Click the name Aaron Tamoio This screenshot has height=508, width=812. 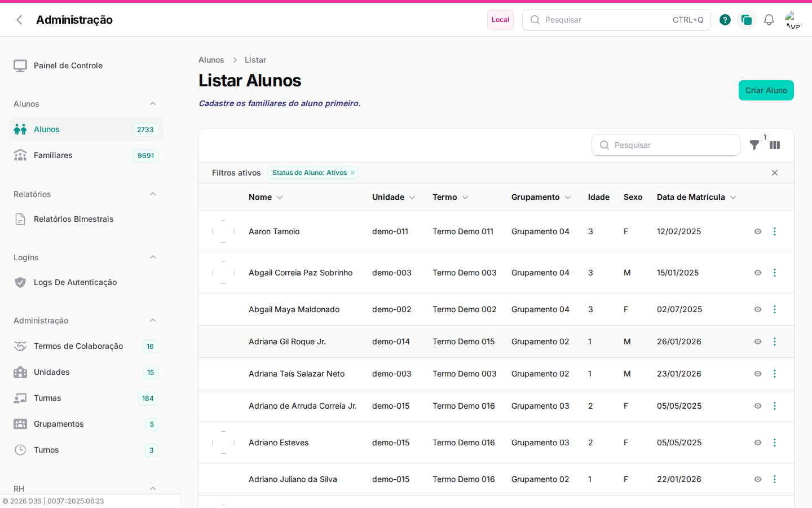[274, 231]
